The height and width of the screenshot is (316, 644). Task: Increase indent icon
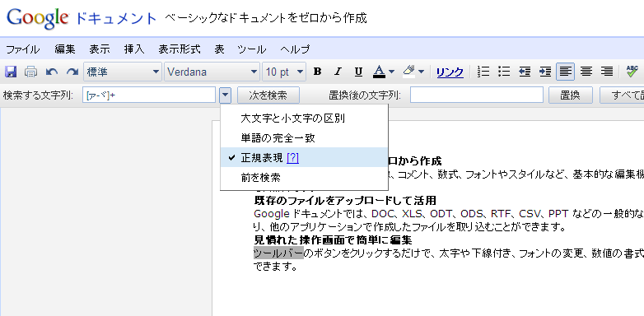[x=545, y=72]
